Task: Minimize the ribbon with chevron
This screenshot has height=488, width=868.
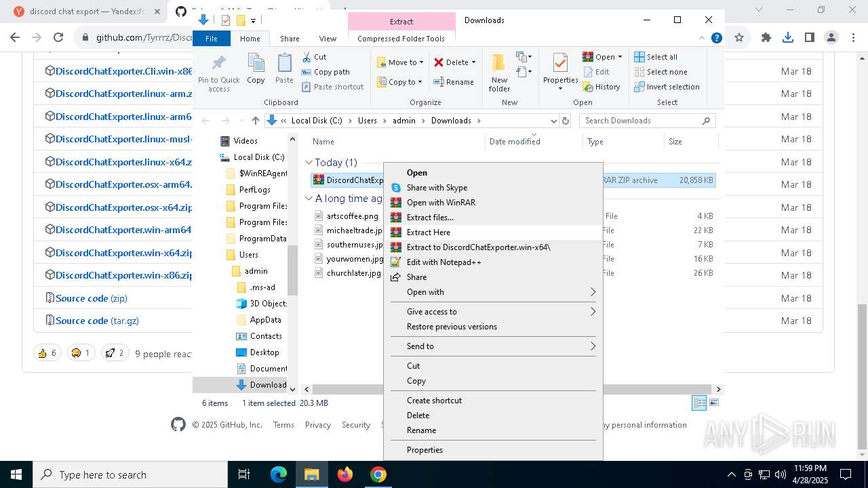Action: pos(702,39)
